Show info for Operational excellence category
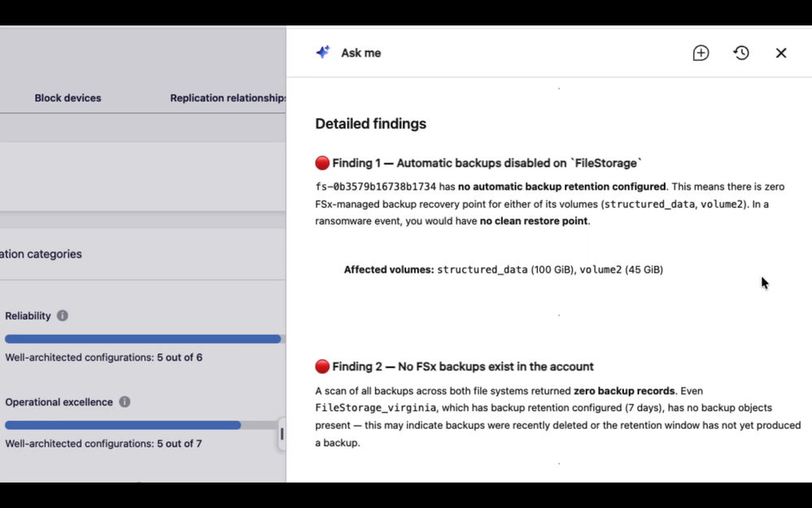The height and width of the screenshot is (508, 812). (124, 401)
